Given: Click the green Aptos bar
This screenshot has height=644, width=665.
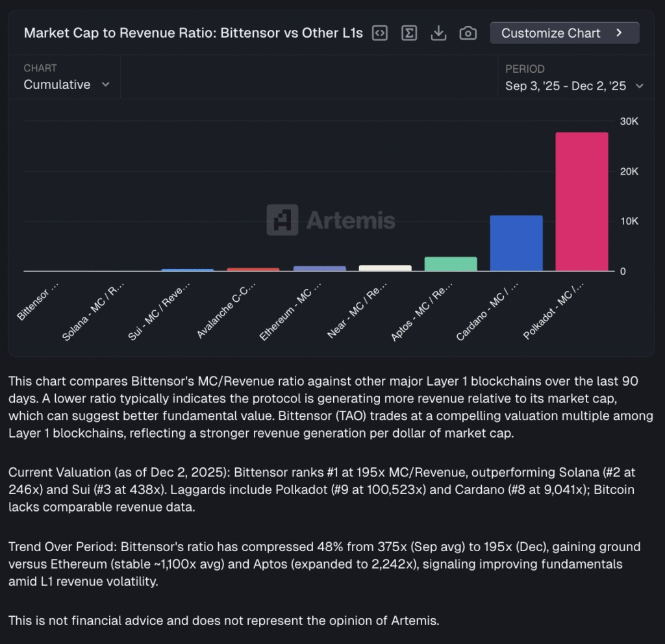Looking at the screenshot, I should (451, 264).
